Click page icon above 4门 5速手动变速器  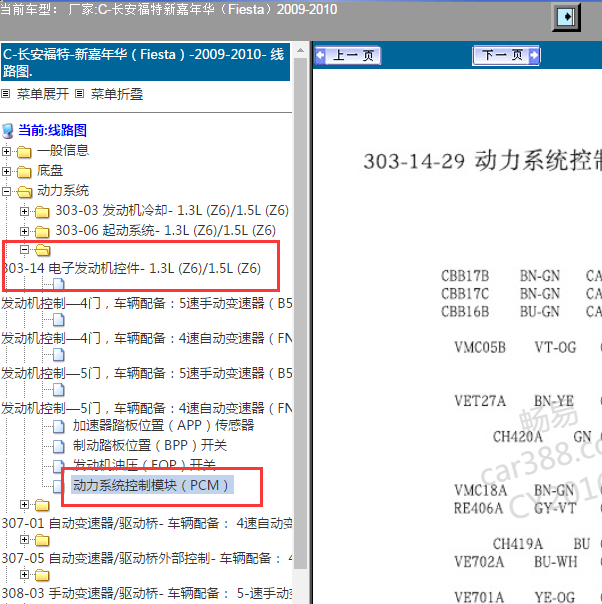pyautogui.click(x=59, y=284)
